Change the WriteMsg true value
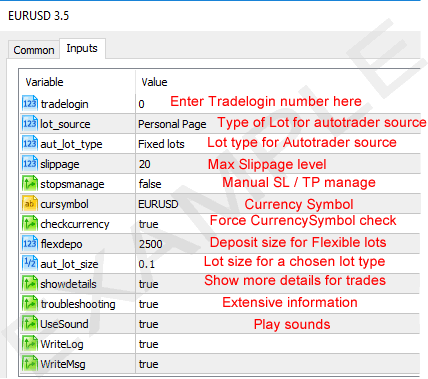Viewport: 428px width, 379px height. pos(149,364)
